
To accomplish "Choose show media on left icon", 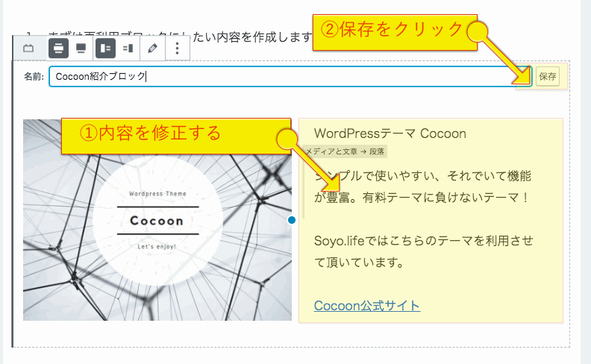I will click(105, 48).
